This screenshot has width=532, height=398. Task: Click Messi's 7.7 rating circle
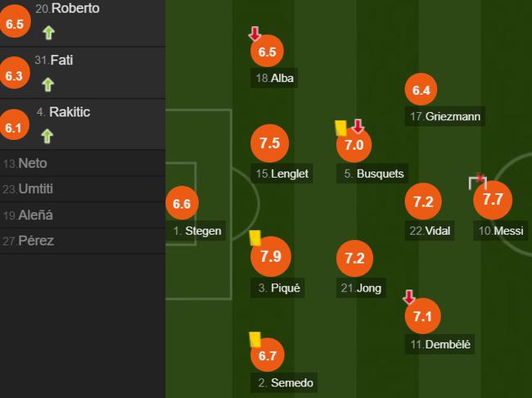[x=492, y=200]
